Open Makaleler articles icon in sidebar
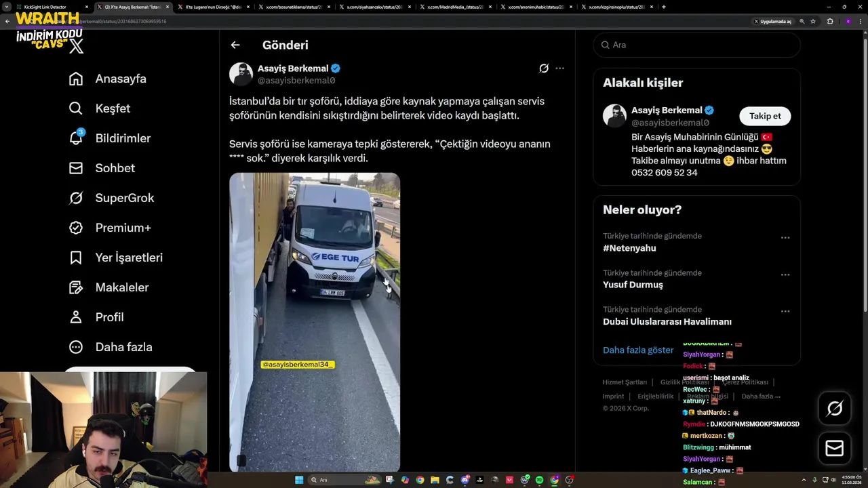Screen dimensions: 868x488 pos(76,287)
